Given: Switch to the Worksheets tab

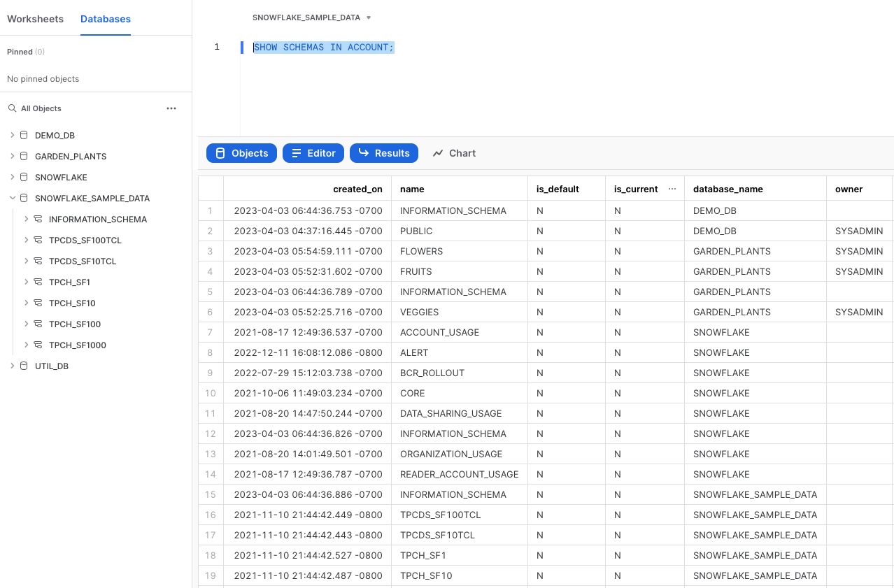Looking at the screenshot, I should pyautogui.click(x=35, y=19).
